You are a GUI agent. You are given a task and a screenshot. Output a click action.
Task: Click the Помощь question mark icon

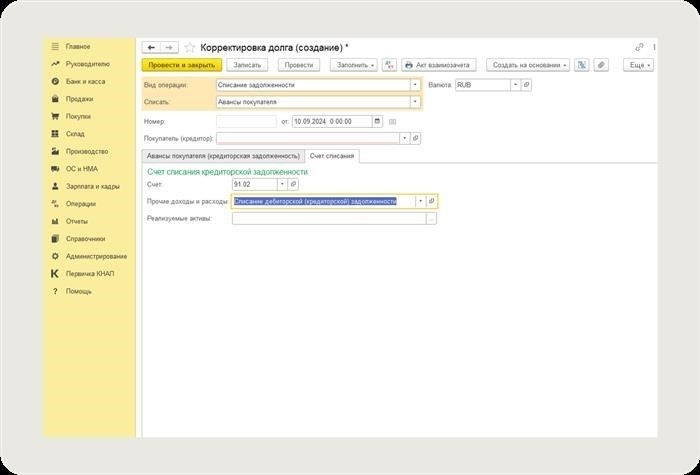point(55,292)
